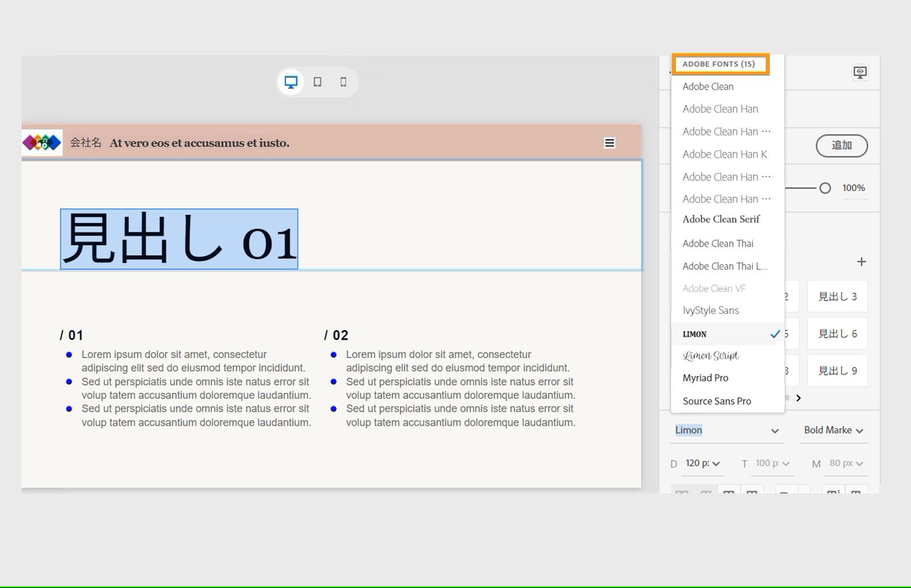Click the '/ 01' column heading
911x588 pixels.
tap(71, 335)
